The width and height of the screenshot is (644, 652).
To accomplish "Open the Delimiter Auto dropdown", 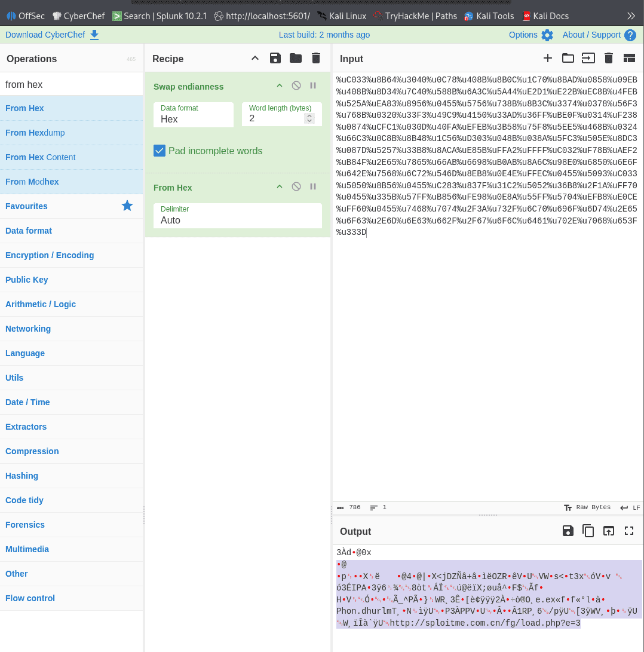I will [237, 215].
